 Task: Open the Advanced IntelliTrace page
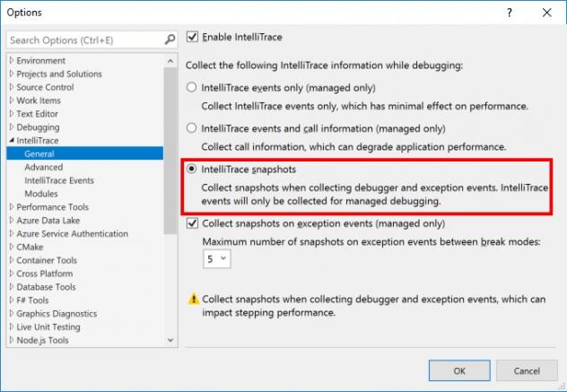44,167
